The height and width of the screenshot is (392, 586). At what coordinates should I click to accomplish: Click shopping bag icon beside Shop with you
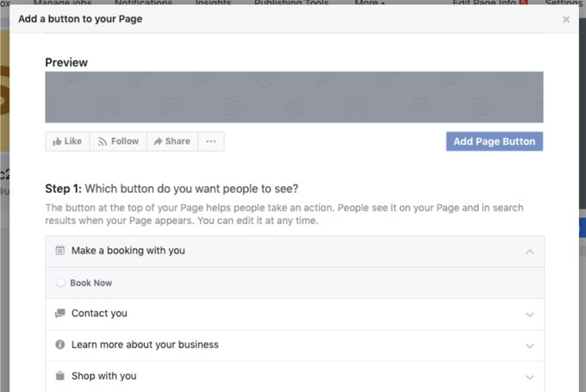coord(60,376)
